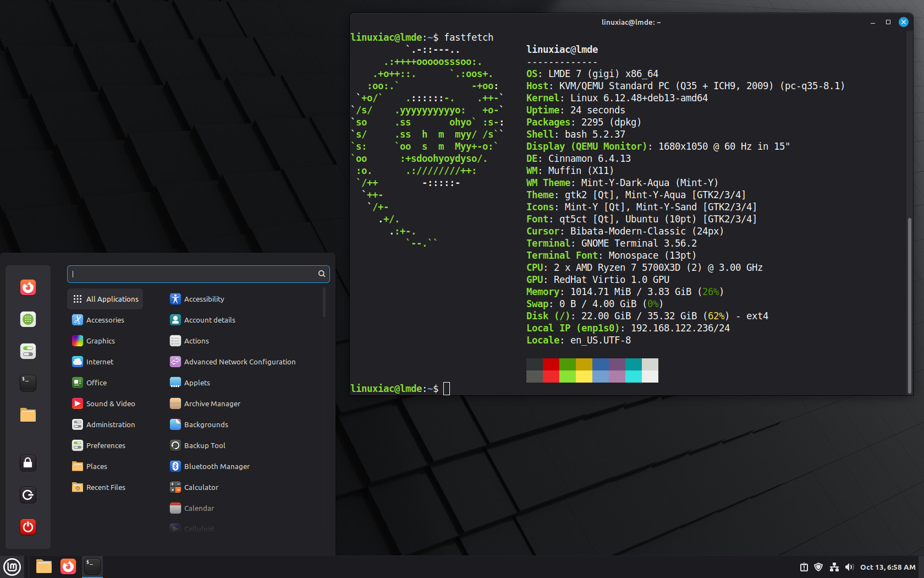924x578 pixels.
Task: Open Software Manager from menu favorites
Action: [x=28, y=319]
